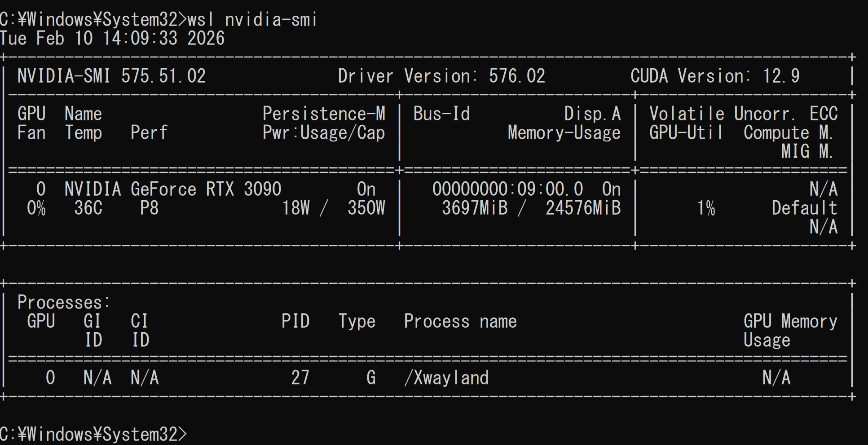Click the Bus-Id value 00000000:09:00.0
Viewport: 868px width, 445px height.
click(x=507, y=189)
